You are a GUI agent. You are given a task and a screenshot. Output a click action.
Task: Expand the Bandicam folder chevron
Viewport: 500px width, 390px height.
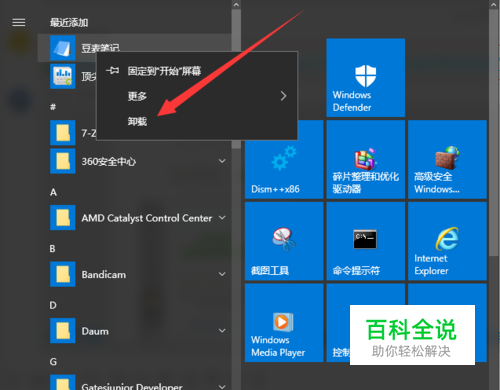click(222, 274)
